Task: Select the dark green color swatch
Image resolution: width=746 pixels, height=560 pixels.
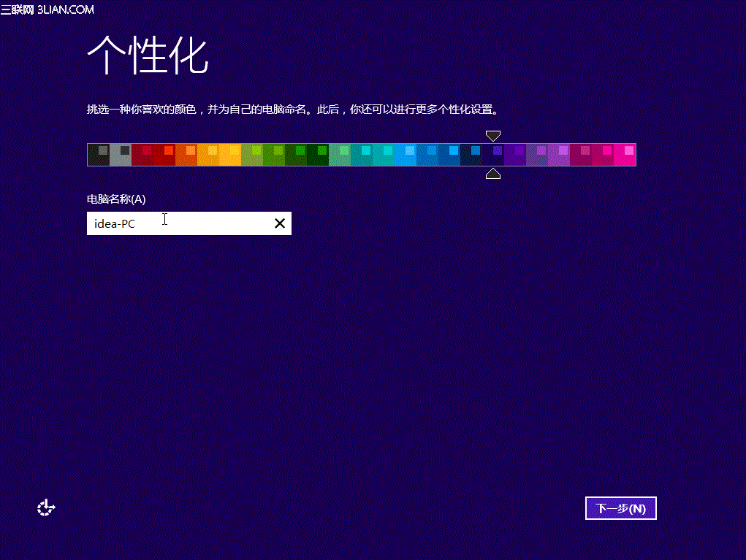Action: click(x=319, y=155)
